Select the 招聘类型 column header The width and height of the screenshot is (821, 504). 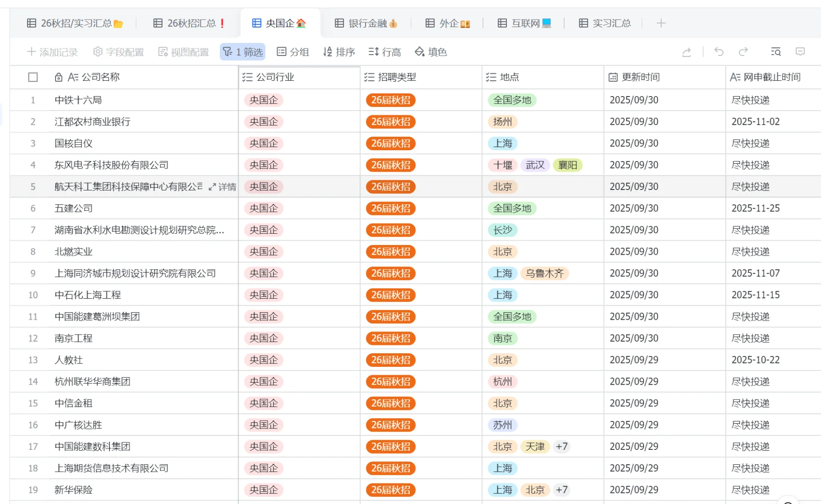[421, 77]
